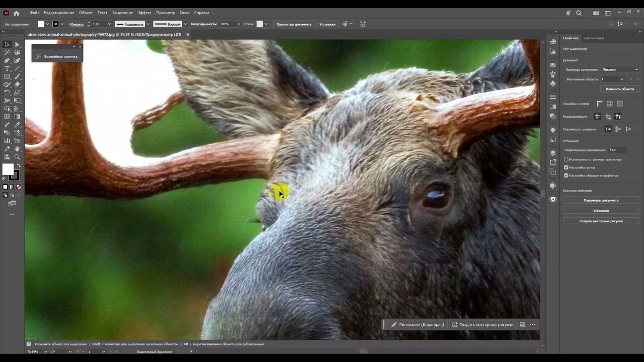
Task: Toggle the grid icon beside 'Линейка и сетки'
Action: [x=610, y=104]
